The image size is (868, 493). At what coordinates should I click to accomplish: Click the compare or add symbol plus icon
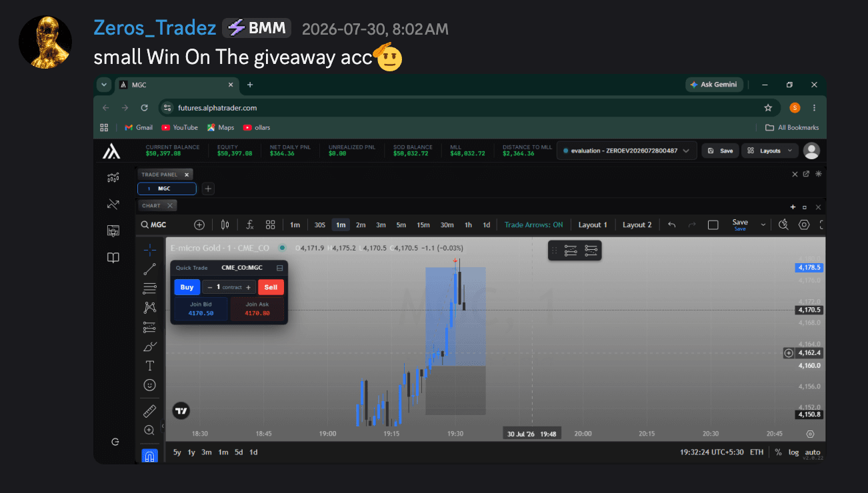click(x=199, y=225)
